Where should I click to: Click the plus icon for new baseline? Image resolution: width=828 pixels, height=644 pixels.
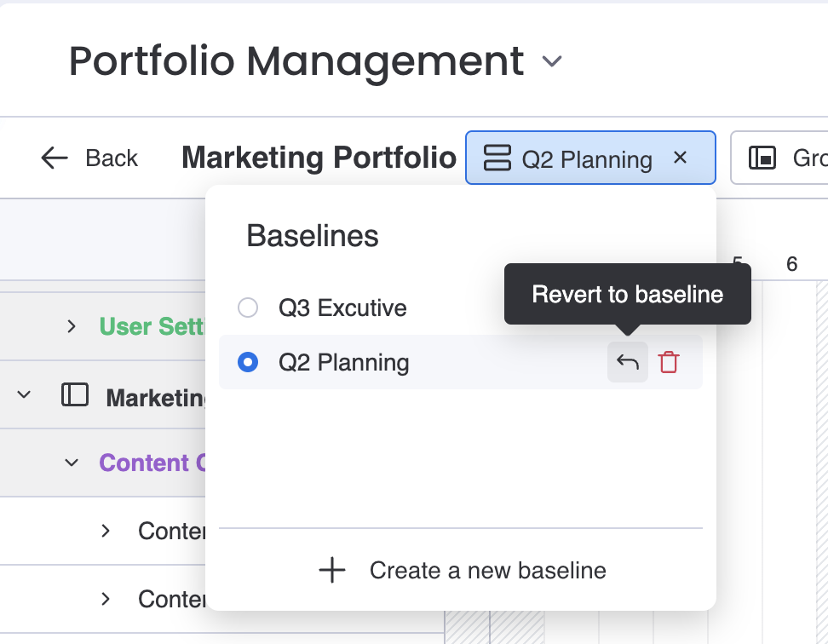[x=331, y=570]
